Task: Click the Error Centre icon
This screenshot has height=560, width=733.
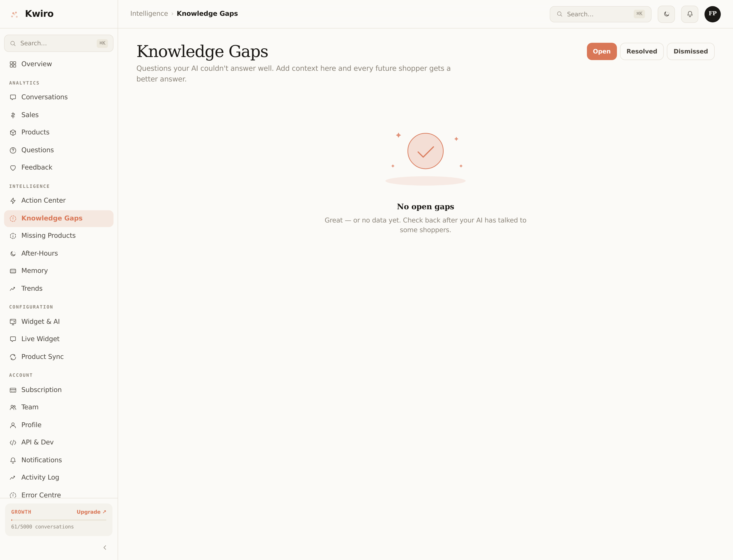Action: pos(13,495)
